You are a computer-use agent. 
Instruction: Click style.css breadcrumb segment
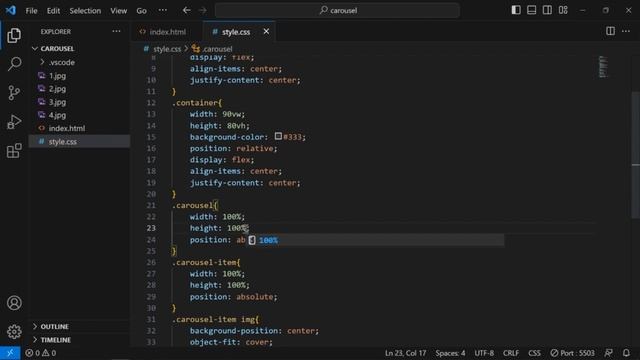pyautogui.click(x=167, y=49)
